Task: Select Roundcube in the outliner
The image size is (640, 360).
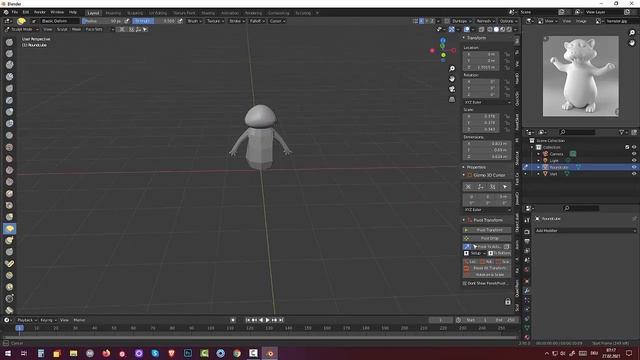Action: tap(559, 167)
